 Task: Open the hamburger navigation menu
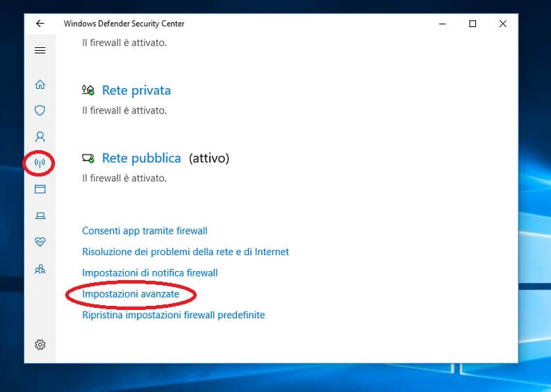click(40, 50)
